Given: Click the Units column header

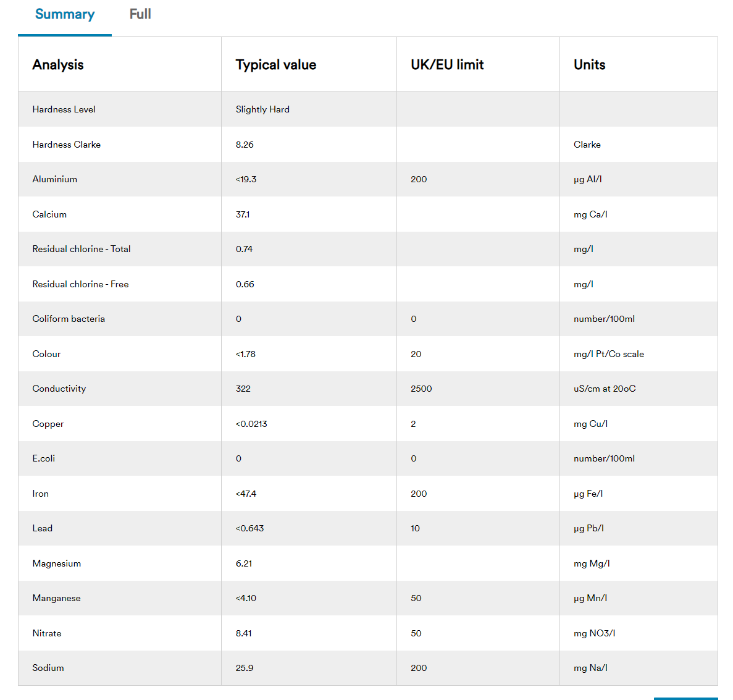Looking at the screenshot, I should click(589, 65).
